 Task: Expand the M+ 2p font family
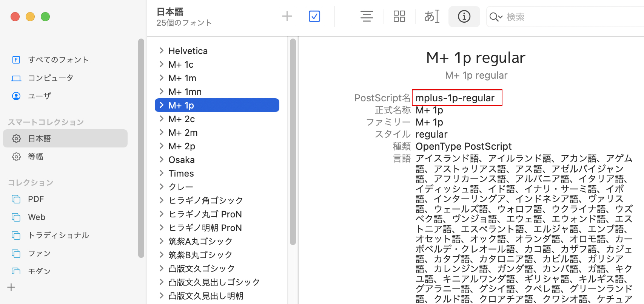point(161,146)
